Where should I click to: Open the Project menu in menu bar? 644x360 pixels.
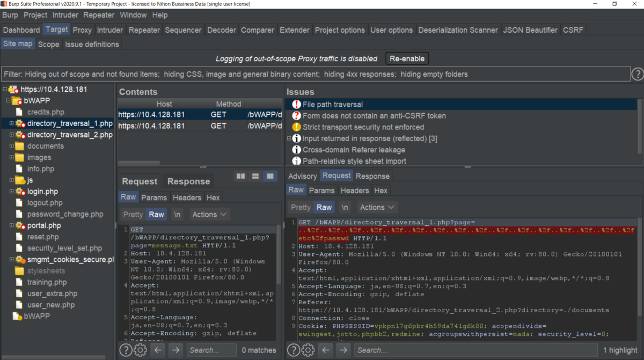[35, 15]
